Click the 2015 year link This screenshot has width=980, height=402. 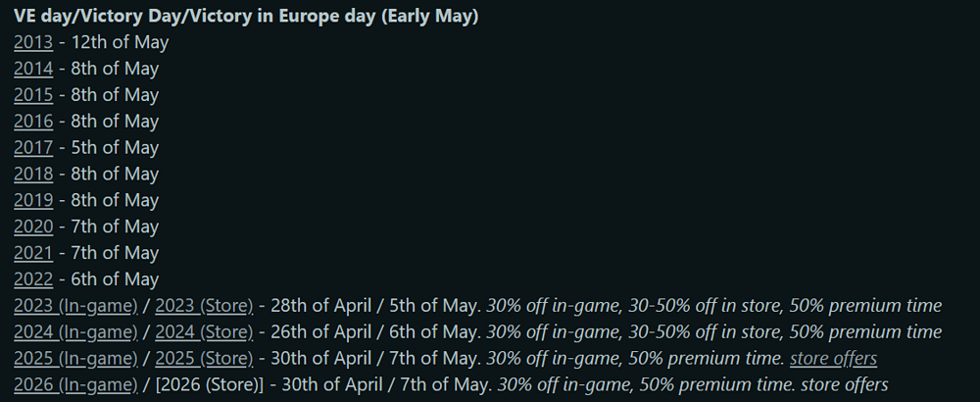point(33,96)
